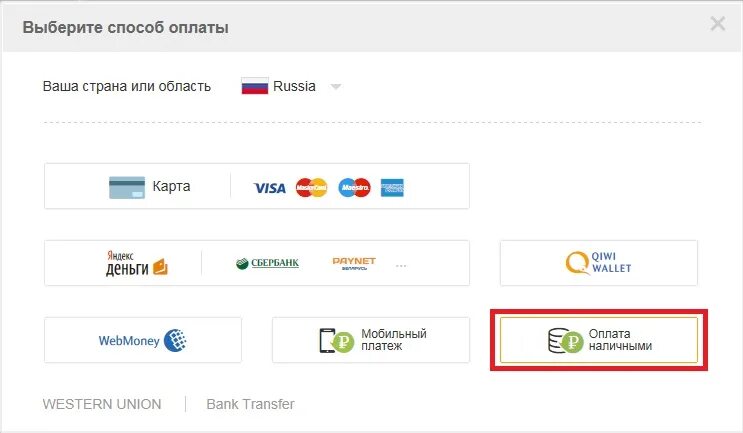743x433 pixels.
Task: Select the Сбербанк logo
Action: pyautogui.click(x=267, y=263)
